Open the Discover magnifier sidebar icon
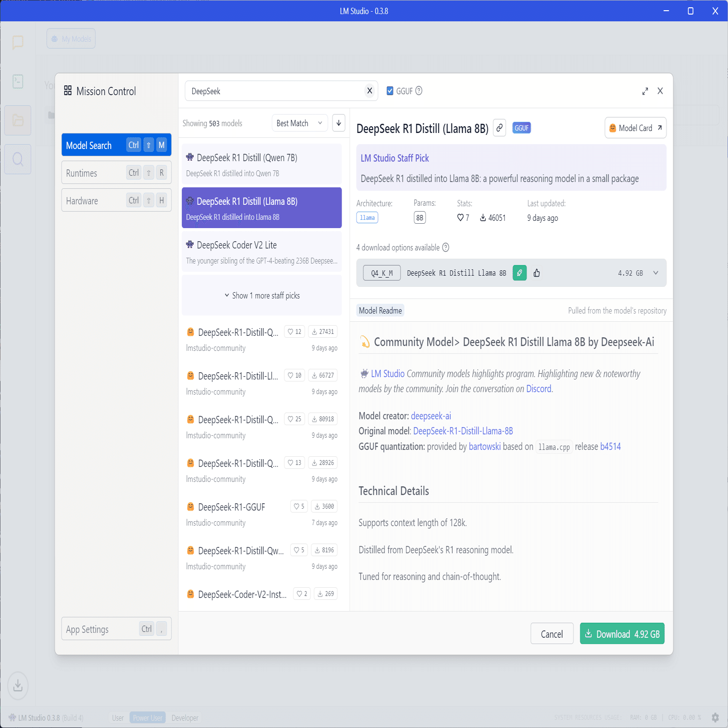Viewport: 728px width, 728px height. [x=18, y=159]
